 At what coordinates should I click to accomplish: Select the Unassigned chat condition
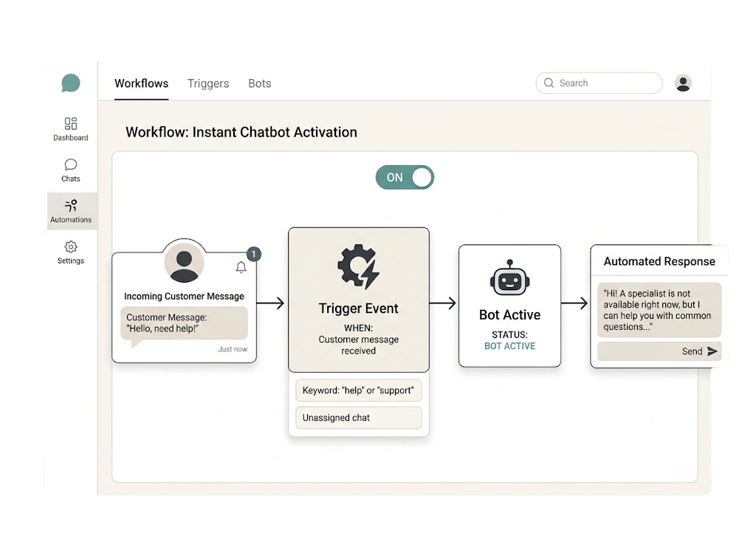coord(358,418)
